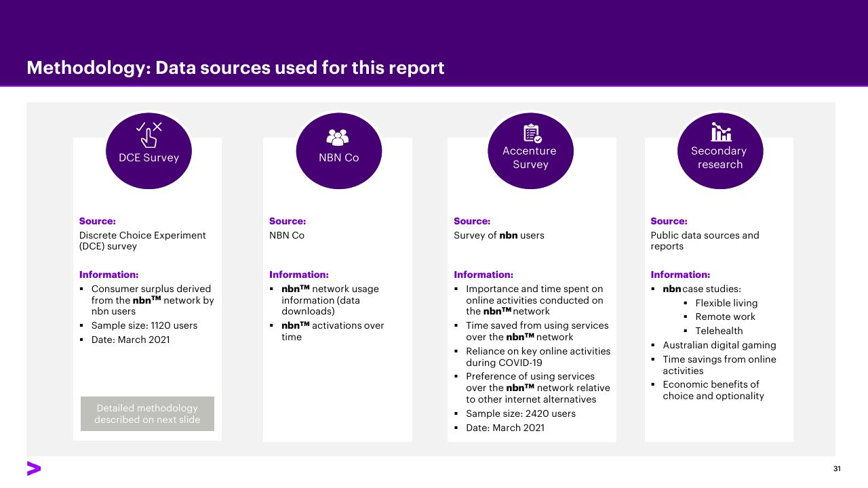Click the 'Information:' heading in Accenture Survey card
Image resolution: width=868 pixels, height=488 pixels.
(x=484, y=274)
